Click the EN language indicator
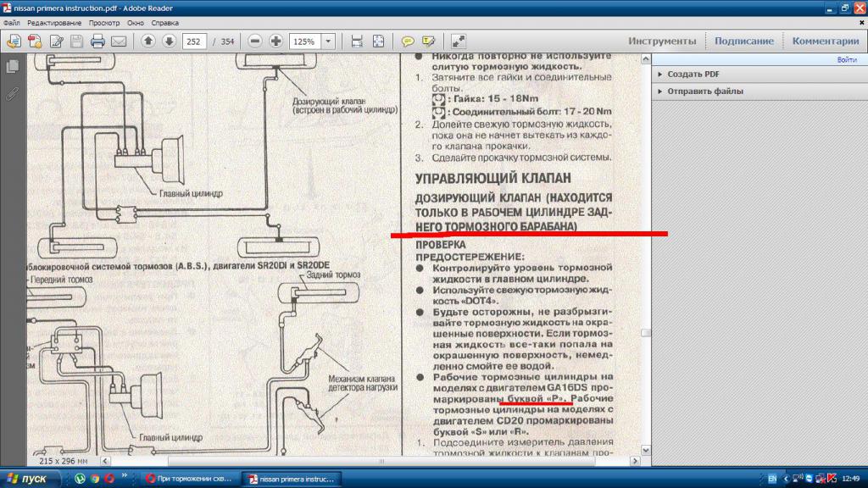 (x=772, y=479)
